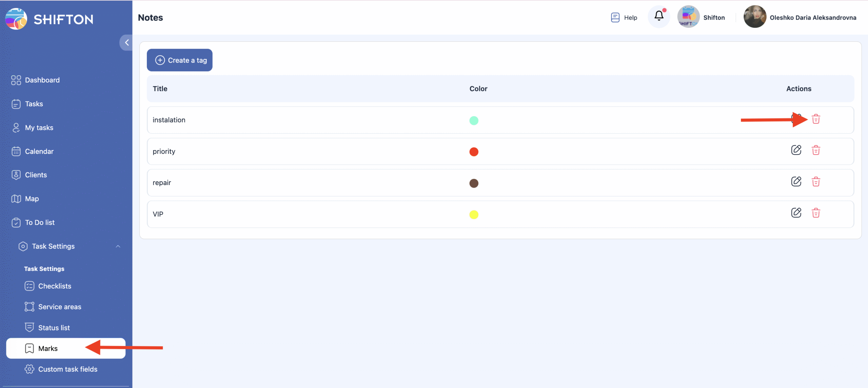Viewport: 868px width, 388px height.
Task: Edit the repair tag
Action: pyautogui.click(x=796, y=182)
